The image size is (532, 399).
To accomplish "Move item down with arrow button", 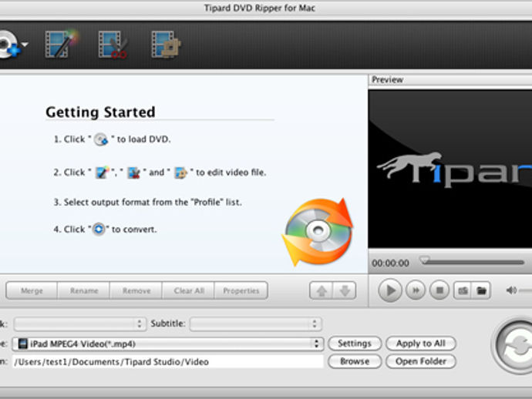I will [345, 290].
